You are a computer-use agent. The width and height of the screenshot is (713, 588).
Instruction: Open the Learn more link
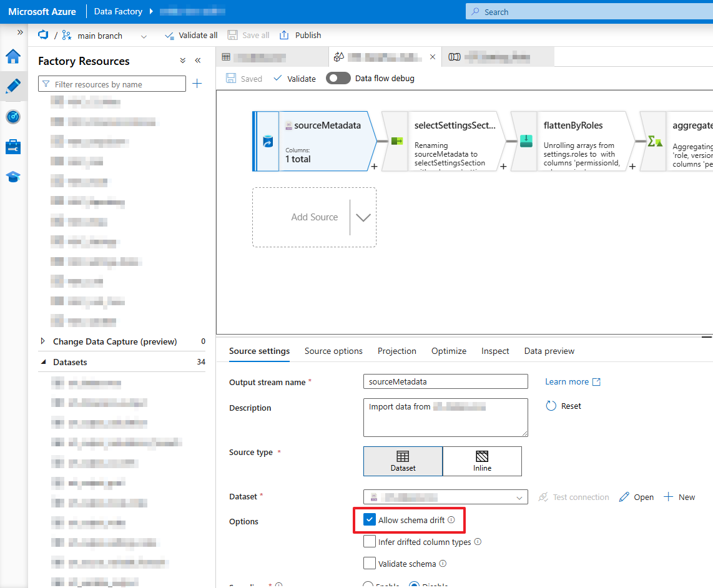(x=573, y=381)
